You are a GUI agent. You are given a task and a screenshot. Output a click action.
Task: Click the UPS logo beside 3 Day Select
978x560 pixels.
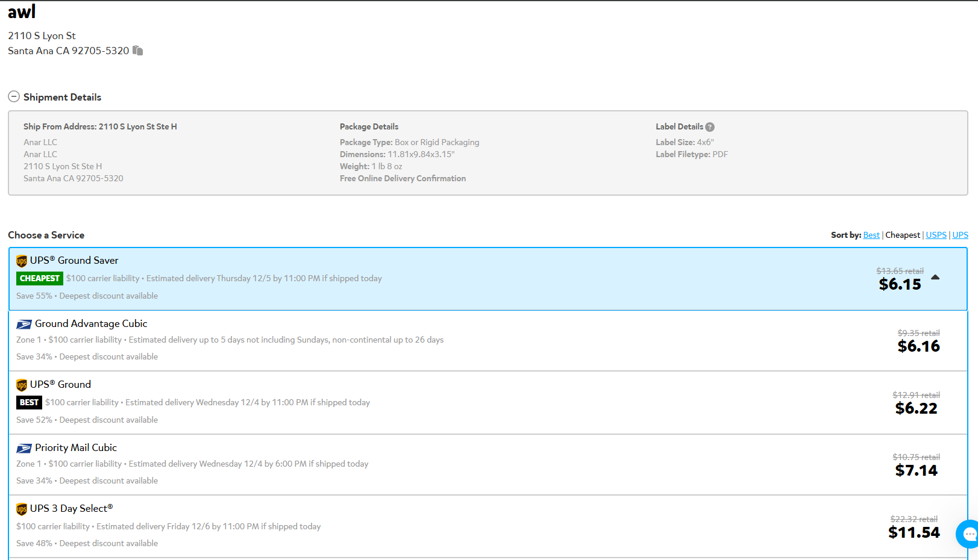point(22,509)
